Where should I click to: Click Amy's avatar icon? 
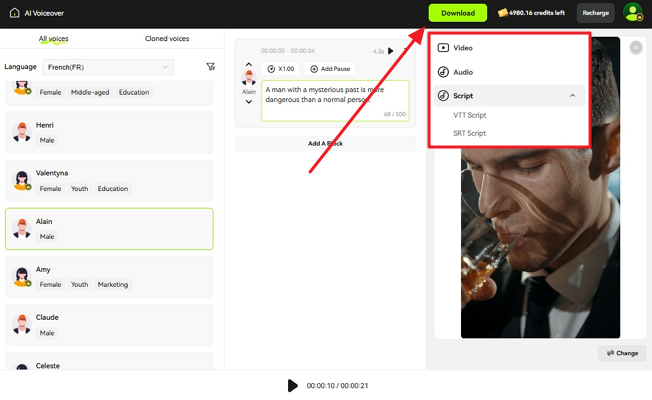22,277
